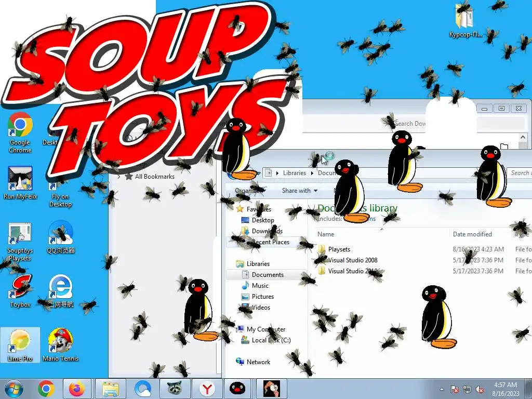
Task: Select Desktop under Favorites
Action: pos(263,220)
